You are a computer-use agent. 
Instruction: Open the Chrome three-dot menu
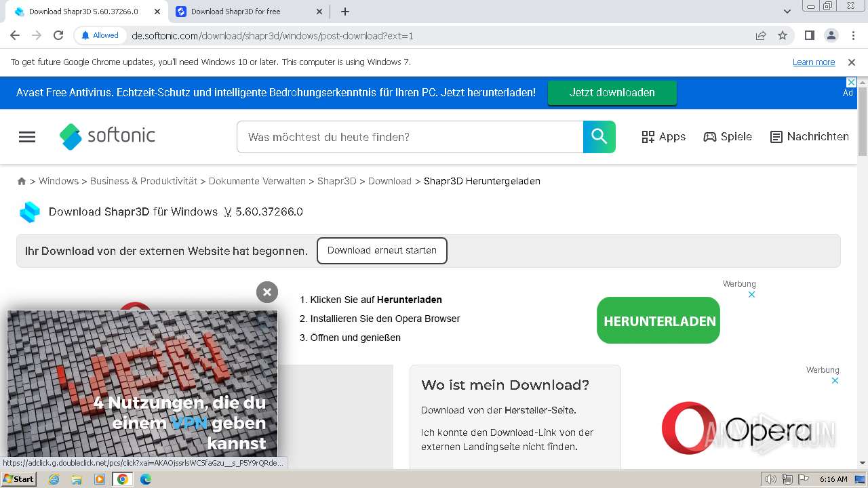(x=852, y=35)
